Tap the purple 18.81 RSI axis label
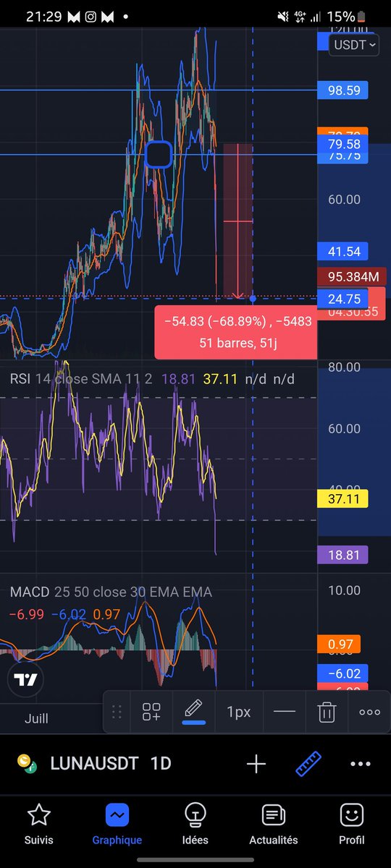 (x=343, y=556)
